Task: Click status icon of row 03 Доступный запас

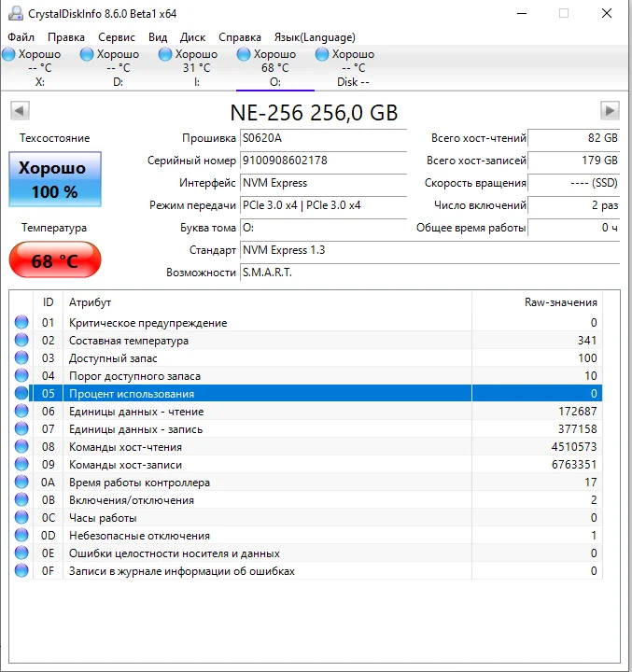Action: [21, 357]
